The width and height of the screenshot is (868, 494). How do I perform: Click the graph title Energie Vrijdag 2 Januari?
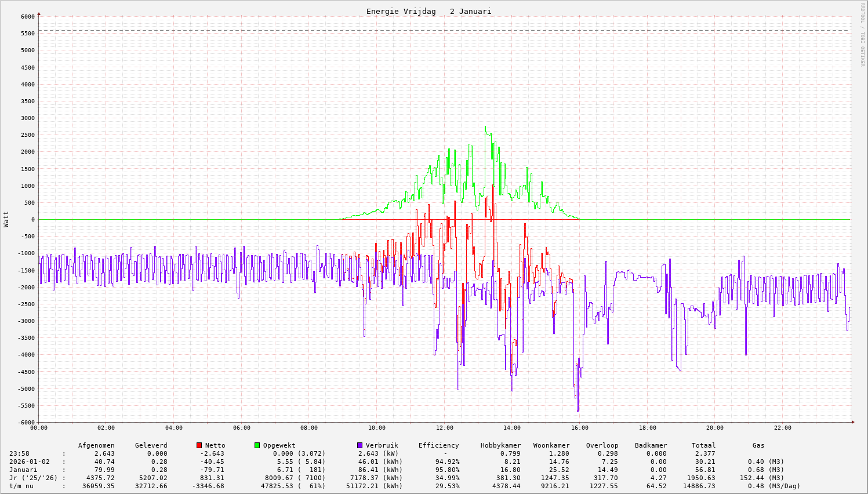click(428, 12)
